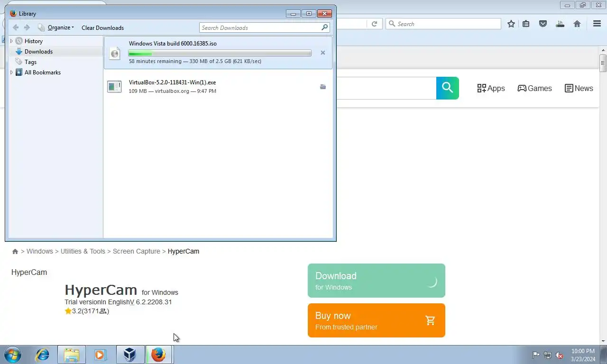Launch Internet Explorer from taskbar
The height and width of the screenshot is (364, 607).
[x=43, y=355]
